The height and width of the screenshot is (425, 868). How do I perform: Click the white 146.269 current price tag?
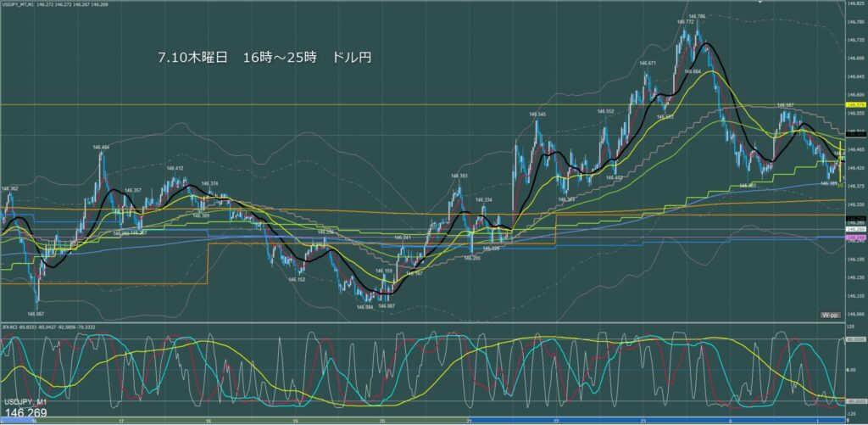[856, 228]
